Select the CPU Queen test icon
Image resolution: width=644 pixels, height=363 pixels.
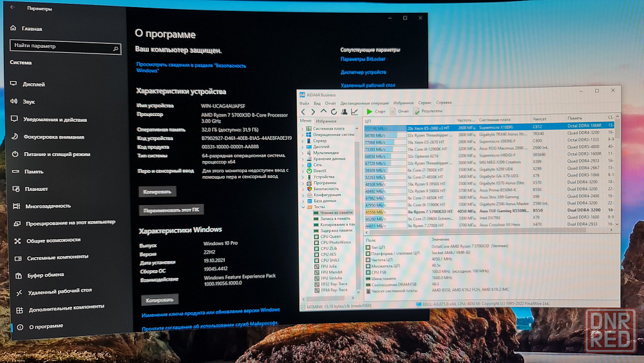coord(316,237)
